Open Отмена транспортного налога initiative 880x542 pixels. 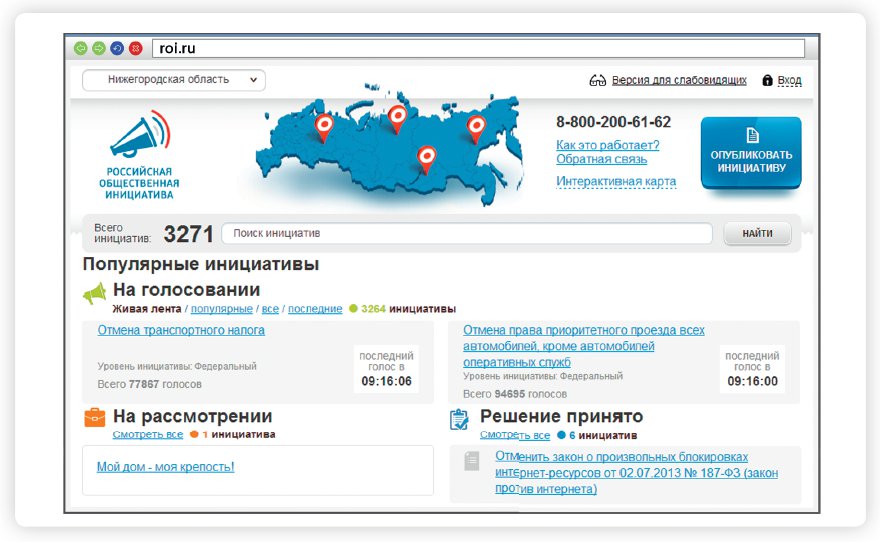point(181,330)
